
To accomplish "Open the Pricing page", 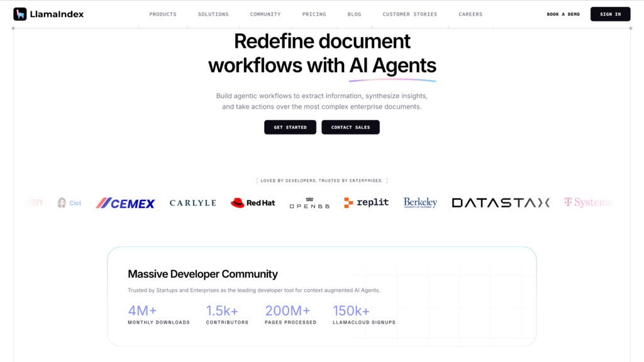I will tap(314, 14).
